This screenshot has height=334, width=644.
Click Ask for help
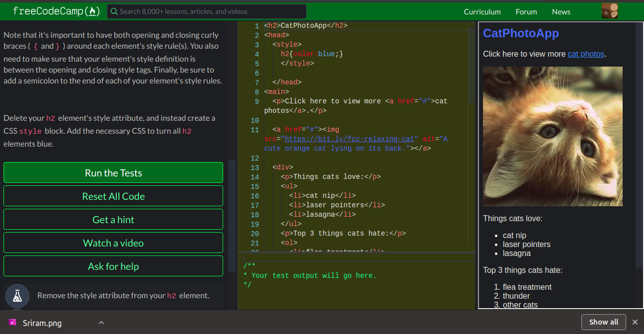(x=113, y=266)
